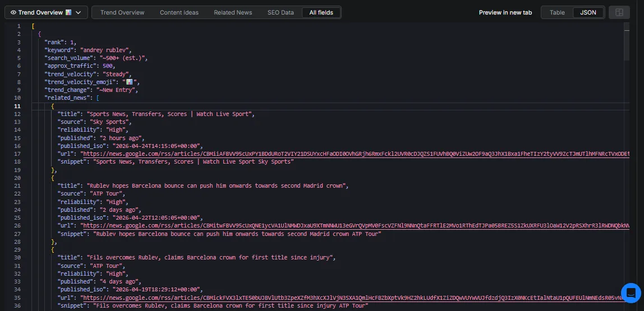This screenshot has height=311, width=644.
Task: Switch to Table view
Action: pyautogui.click(x=558, y=12)
